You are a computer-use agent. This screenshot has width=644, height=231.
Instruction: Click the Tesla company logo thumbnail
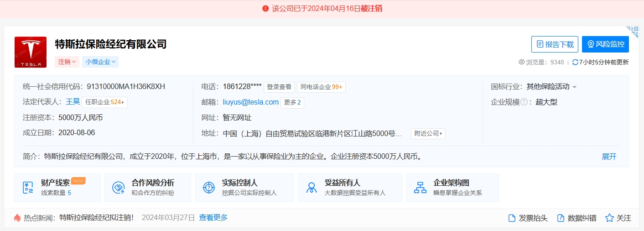coord(31,52)
